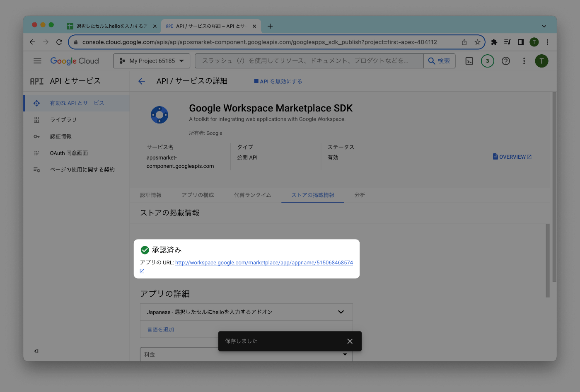Open OAuth 同意画面 in sidebar
Screen dimensions: 580x392
77,153
